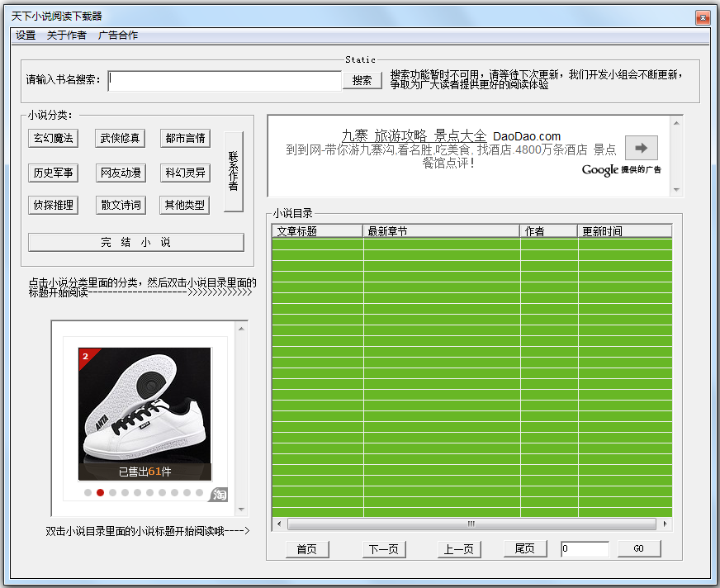The image size is (720, 588).
Task: Click the Taobao logo icon on shoe ad
Action: coord(219,494)
